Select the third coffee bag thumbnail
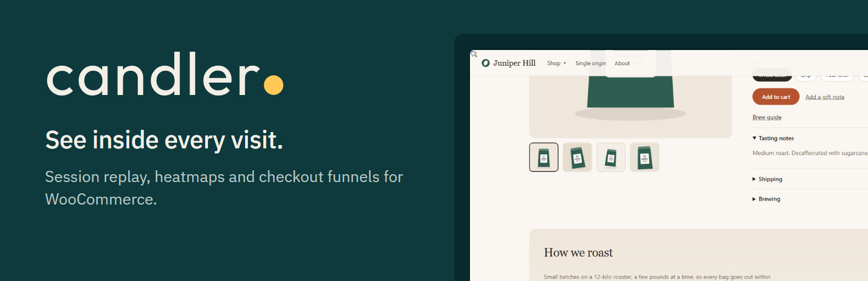The width and height of the screenshot is (868, 281). click(x=611, y=157)
